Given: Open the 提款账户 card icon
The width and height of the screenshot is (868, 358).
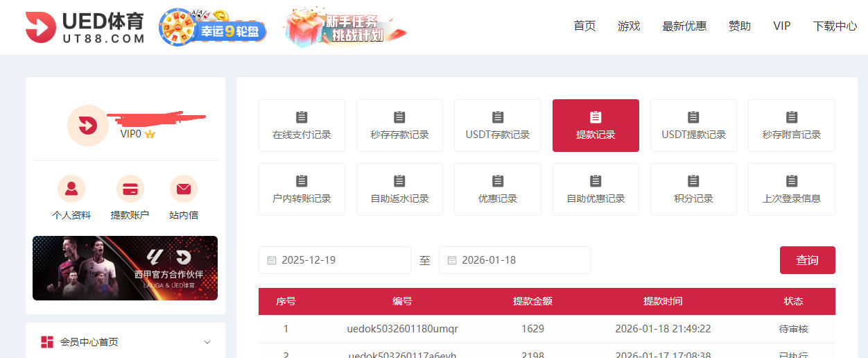Looking at the screenshot, I should tap(130, 189).
